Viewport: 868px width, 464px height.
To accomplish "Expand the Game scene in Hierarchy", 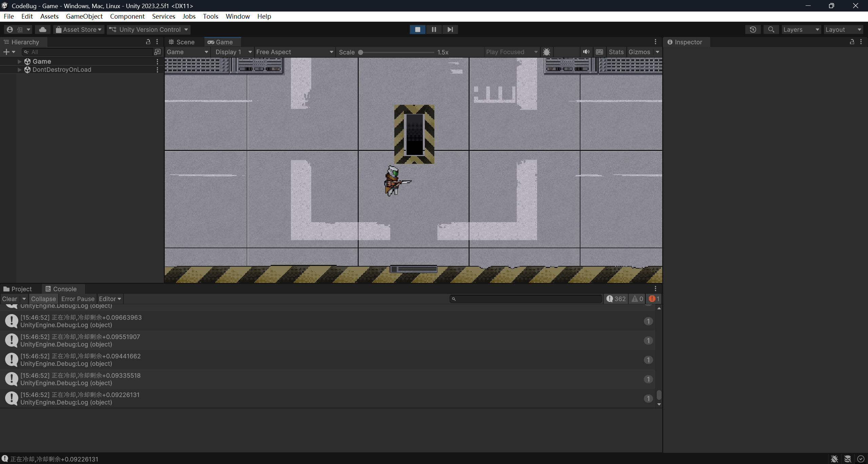I will coord(19,61).
